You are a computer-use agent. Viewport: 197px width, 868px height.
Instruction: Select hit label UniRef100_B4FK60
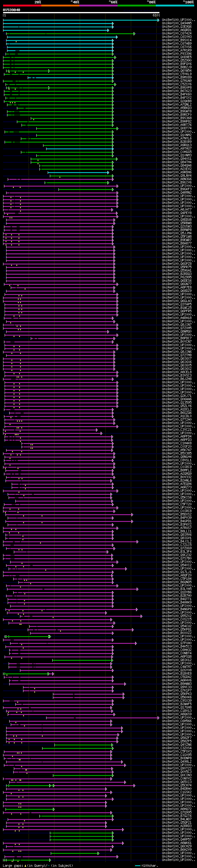(177, 94)
